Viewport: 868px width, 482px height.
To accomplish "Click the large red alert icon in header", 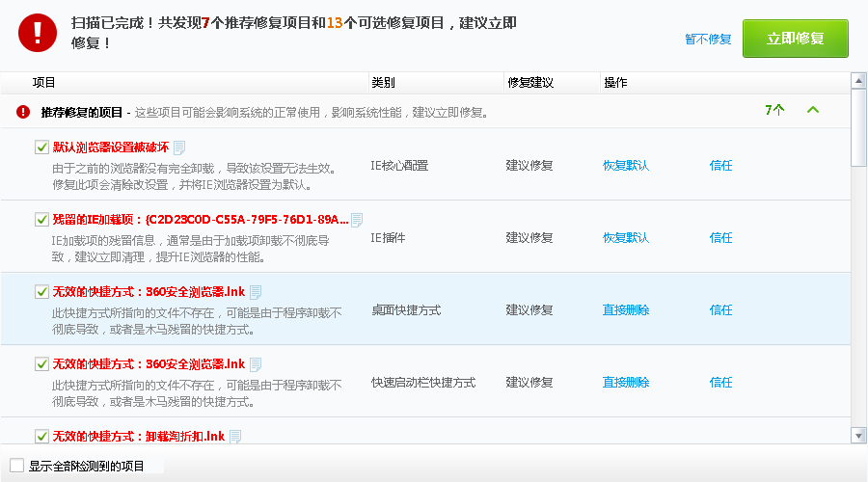I will pos(38,32).
